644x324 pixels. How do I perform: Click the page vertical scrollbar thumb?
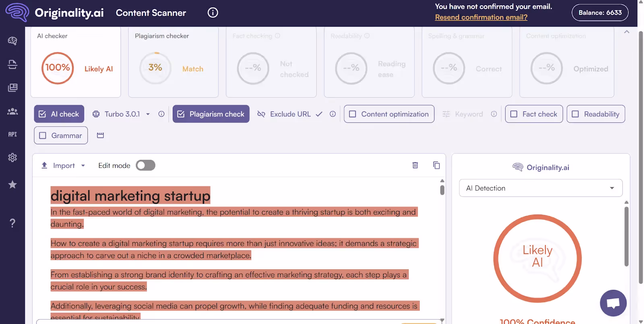coord(641,157)
